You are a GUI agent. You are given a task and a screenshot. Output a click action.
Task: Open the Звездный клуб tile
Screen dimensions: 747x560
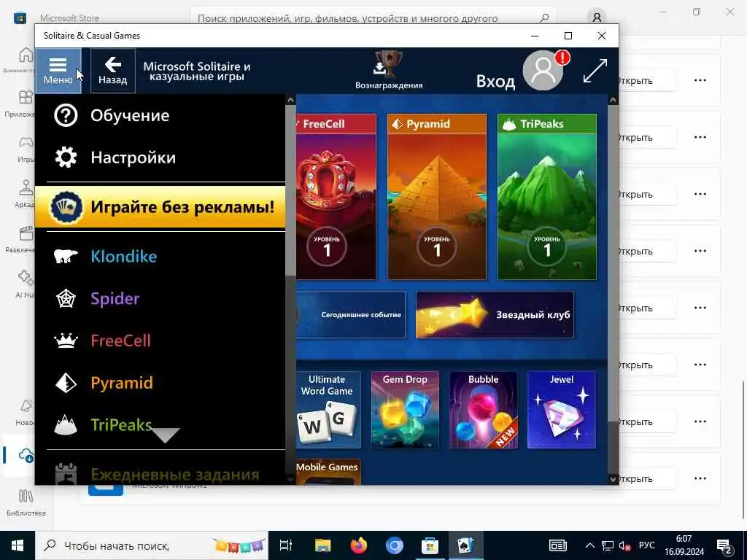click(x=495, y=315)
